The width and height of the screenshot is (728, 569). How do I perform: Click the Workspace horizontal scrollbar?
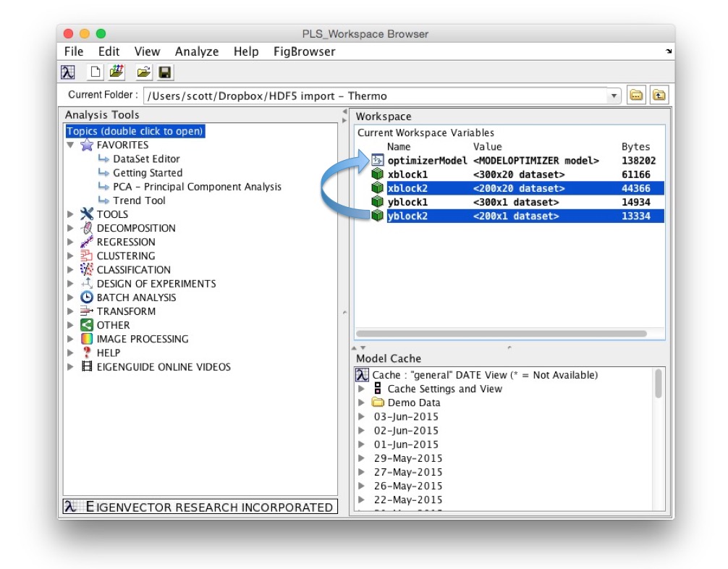[501, 334]
